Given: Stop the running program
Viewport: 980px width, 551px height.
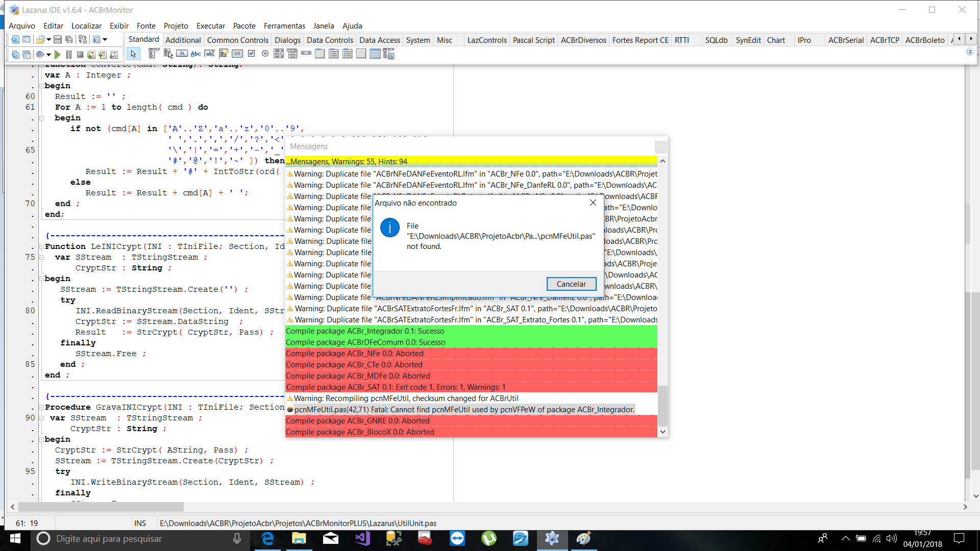Looking at the screenshot, I should [x=80, y=54].
